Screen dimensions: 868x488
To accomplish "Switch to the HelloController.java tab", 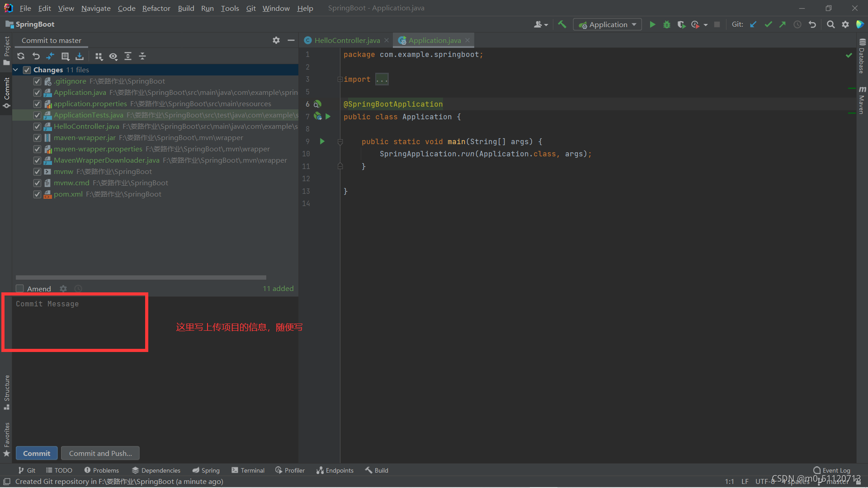I will [x=347, y=40].
